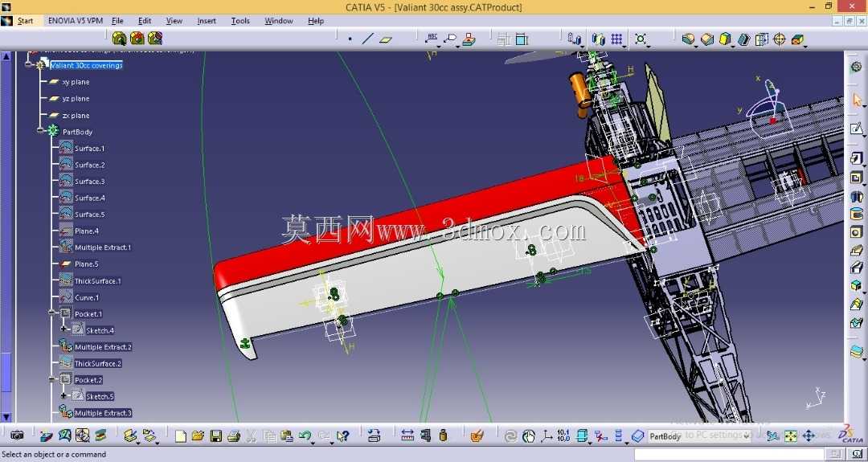Open the Undo history dropdown arrow
This screenshot has width=868, height=462.
point(313,442)
